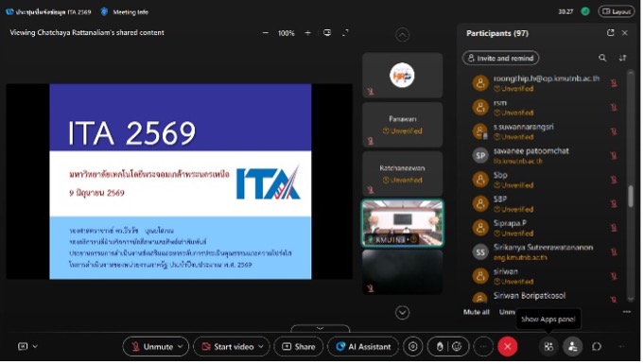
Task: Close the Participants panel
Action: (x=625, y=33)
